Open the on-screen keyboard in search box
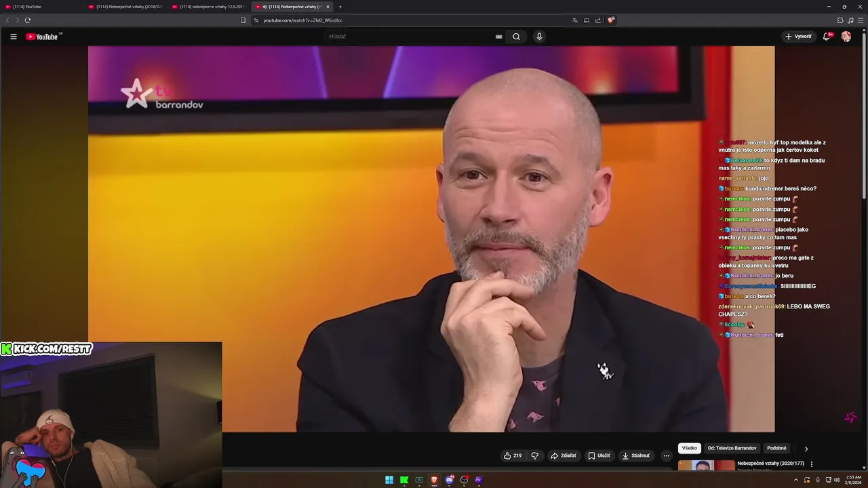Image resolution: width=868 pixels, height=488 pixels. pos(498,37)
